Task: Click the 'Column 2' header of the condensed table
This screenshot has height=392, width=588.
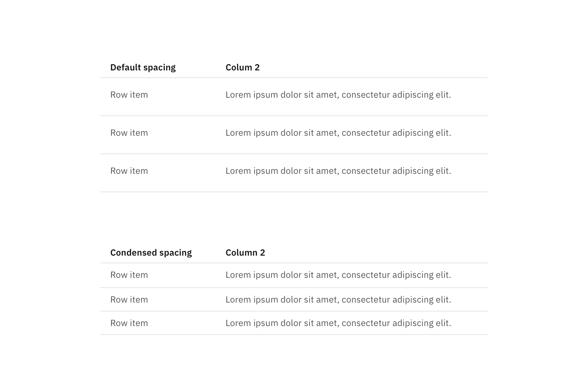Action: (246, 252)
